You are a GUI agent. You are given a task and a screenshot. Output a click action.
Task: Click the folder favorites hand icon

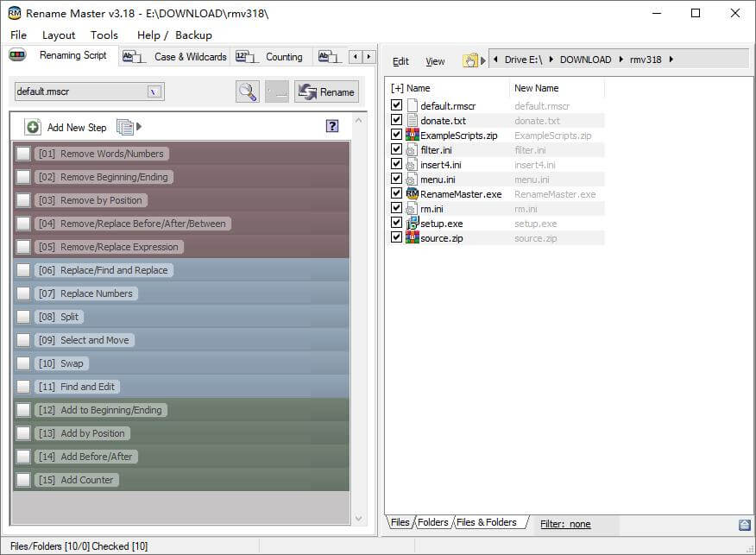tap(470, 60)
